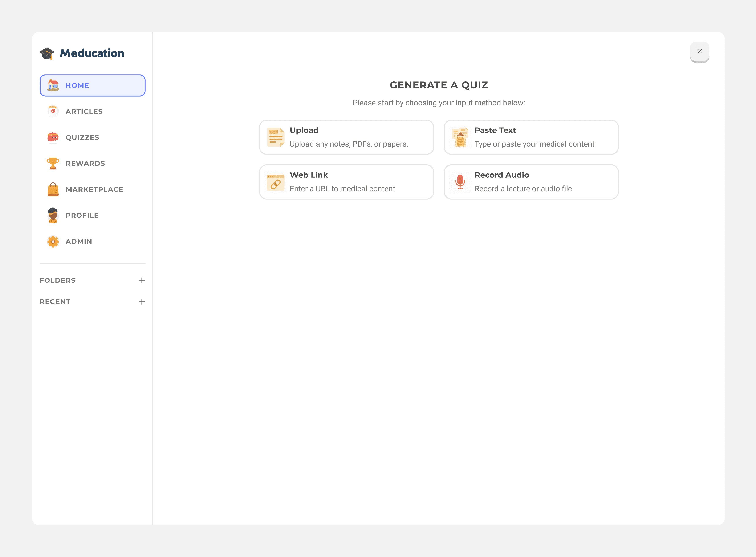
Task: Select the Paste Text option card
Action: coord(531,137)
